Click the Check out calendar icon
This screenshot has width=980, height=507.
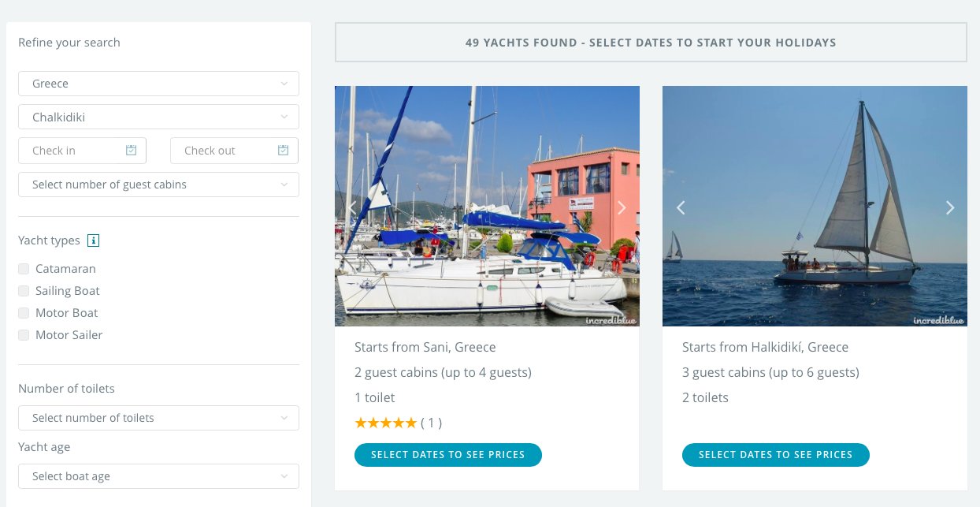284,150
